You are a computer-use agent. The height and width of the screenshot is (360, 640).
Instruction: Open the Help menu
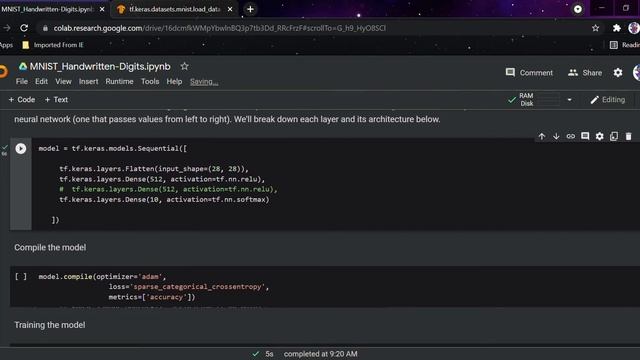point(174,82)
